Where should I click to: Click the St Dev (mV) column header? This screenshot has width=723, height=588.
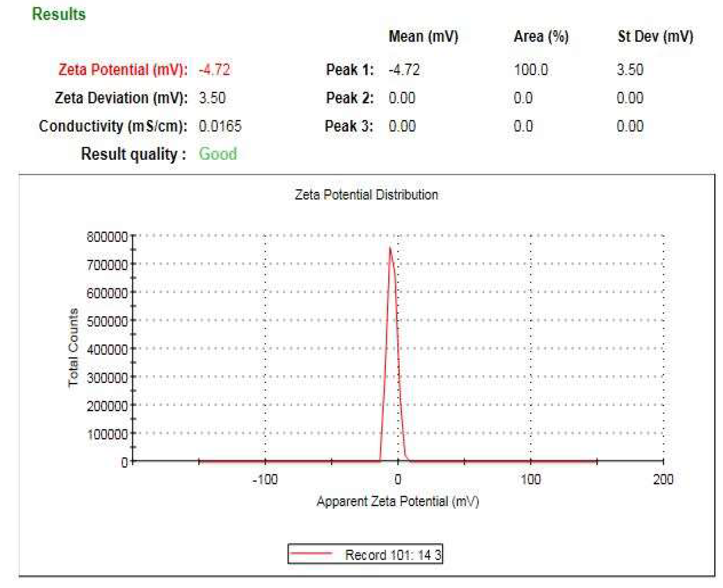[655, 37]
